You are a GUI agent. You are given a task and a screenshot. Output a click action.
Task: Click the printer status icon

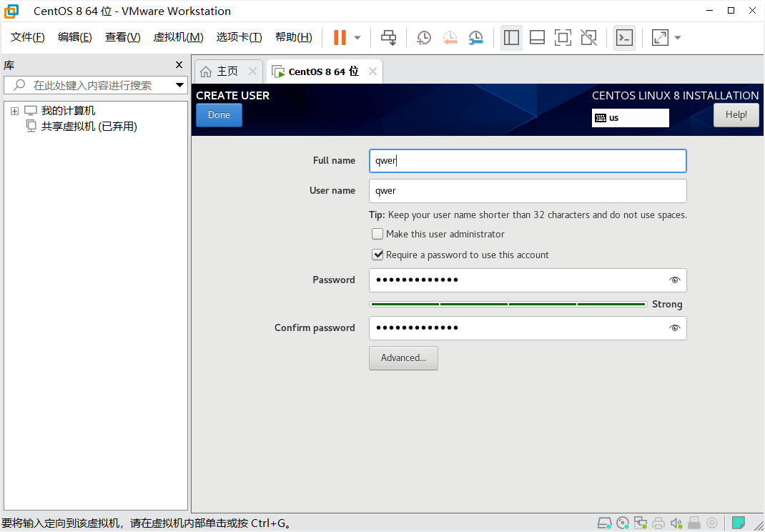tap(658, 523)
